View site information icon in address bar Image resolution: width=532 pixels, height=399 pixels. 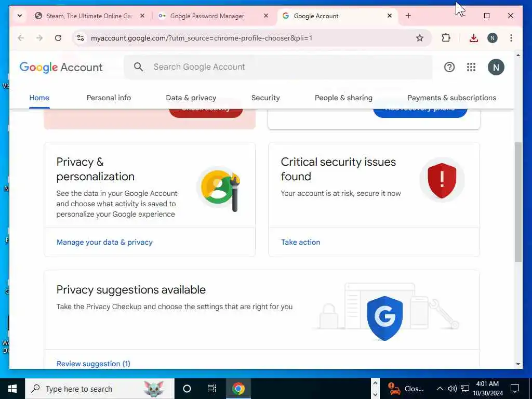81,38
